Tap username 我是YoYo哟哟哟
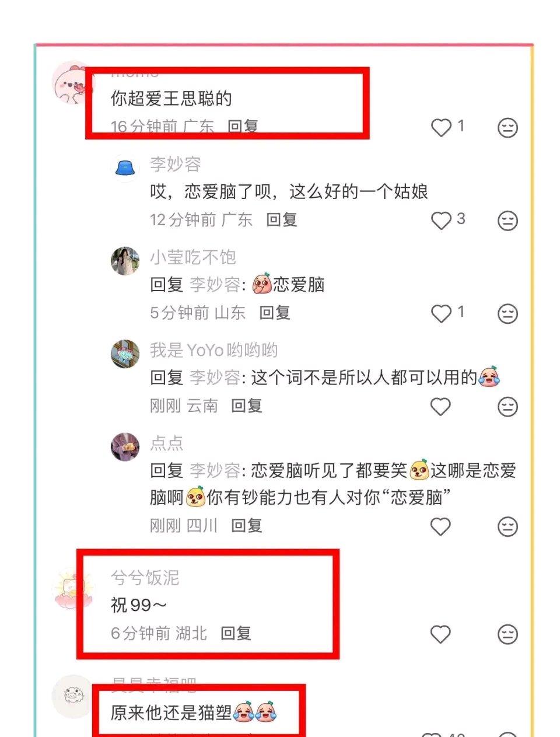Screen dimensions: 560x737 pyautogui.click(x=213, y=350)
